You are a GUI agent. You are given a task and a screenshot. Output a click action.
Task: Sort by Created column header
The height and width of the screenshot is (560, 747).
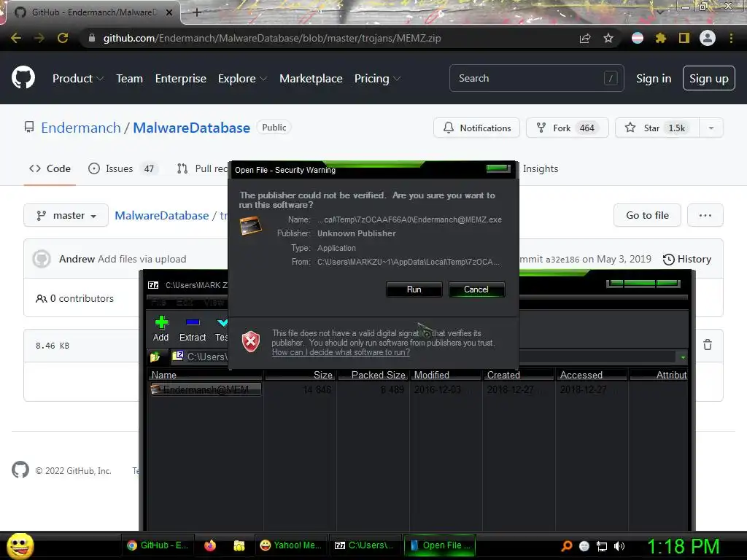click(519, 375)
